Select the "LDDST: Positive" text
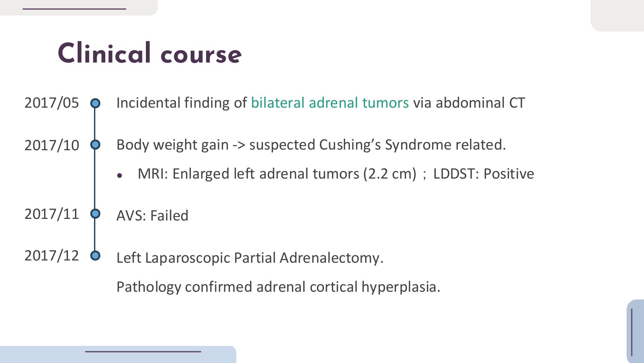 coord(483,174)
